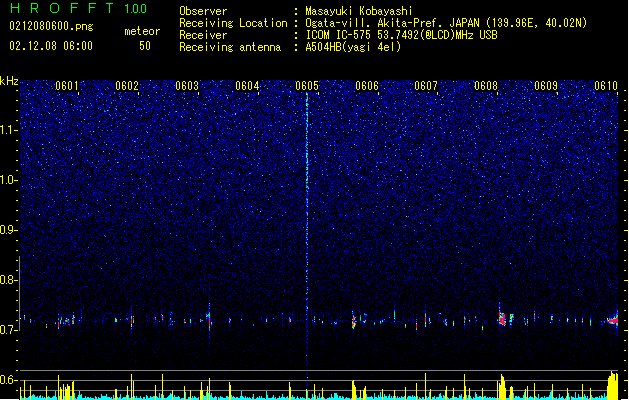Viewport: 629px width, 400px height.
Task: Click the 1.1 kHz axis tick label
Action: (9, 130)
